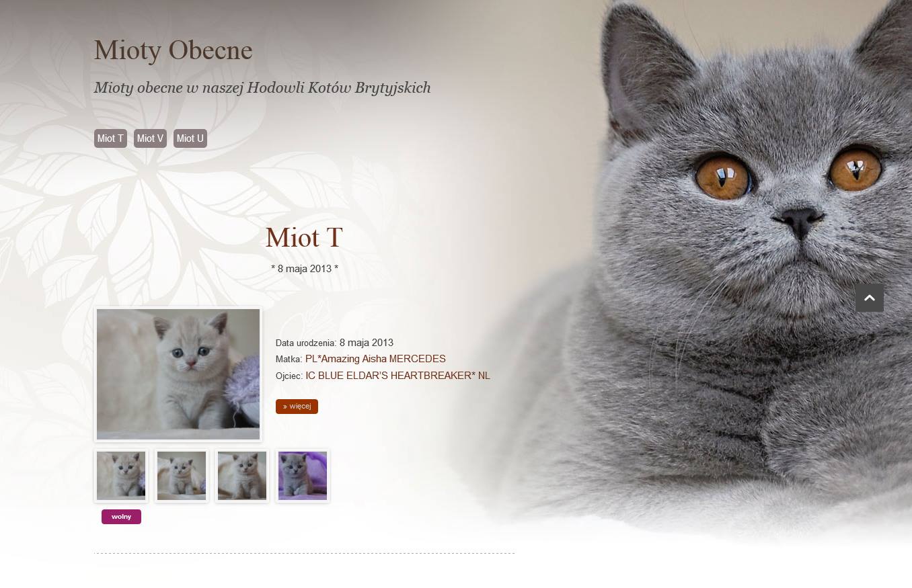The height and width of the screenshot is (588, 912).
Task: Open father link IC BLUE ELDAR'S HEARTBREAKER* NL
Action: click(x=397, y=376)
